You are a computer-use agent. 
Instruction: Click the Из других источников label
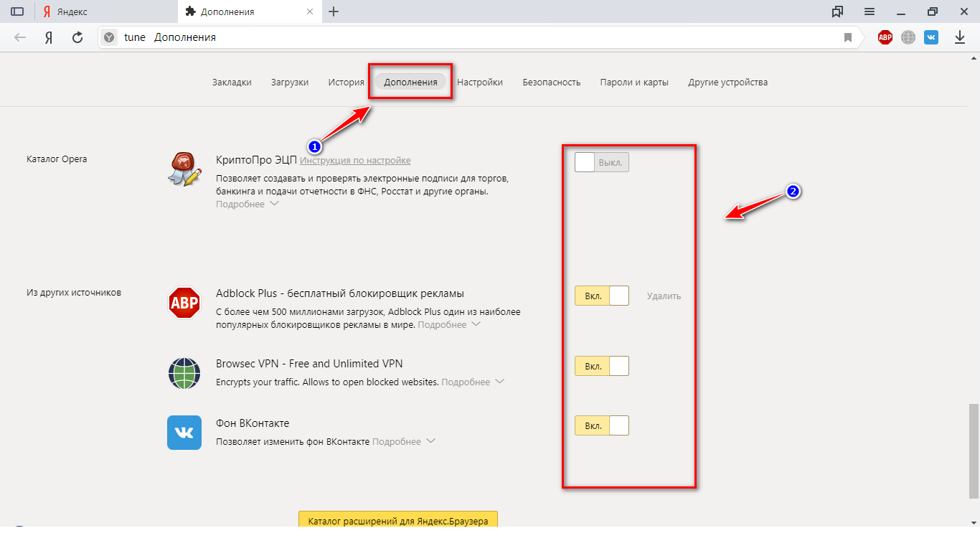click(74, 293)
